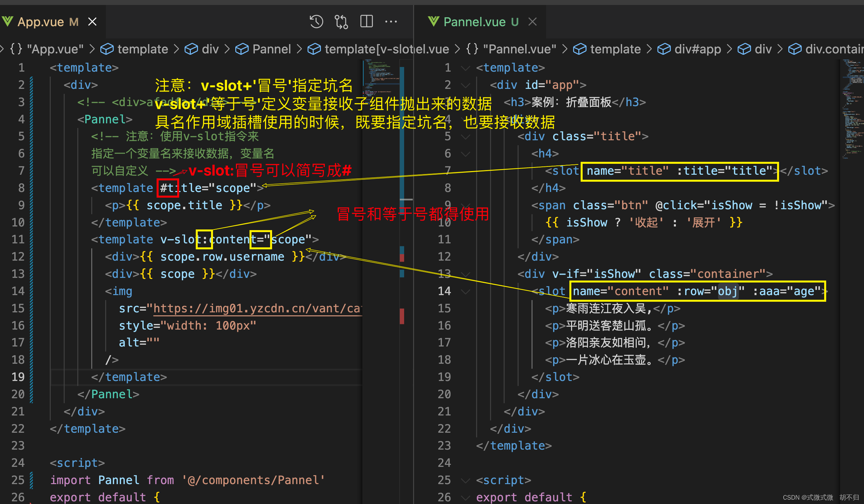The image size is (864, 504).
Task: Open the More Actions ellipsis icon
Action: pyautogui.click(x=391, y=21)
